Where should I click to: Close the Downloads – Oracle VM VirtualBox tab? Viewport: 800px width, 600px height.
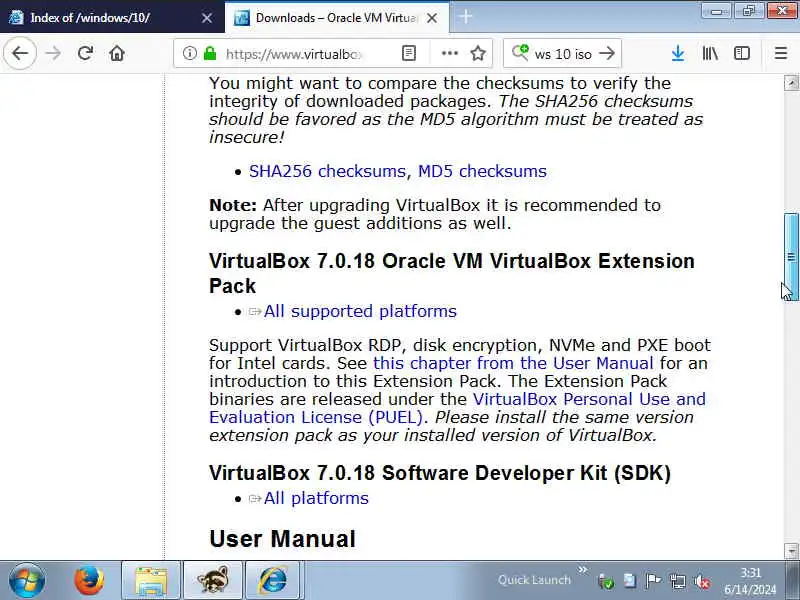(432, 18)
